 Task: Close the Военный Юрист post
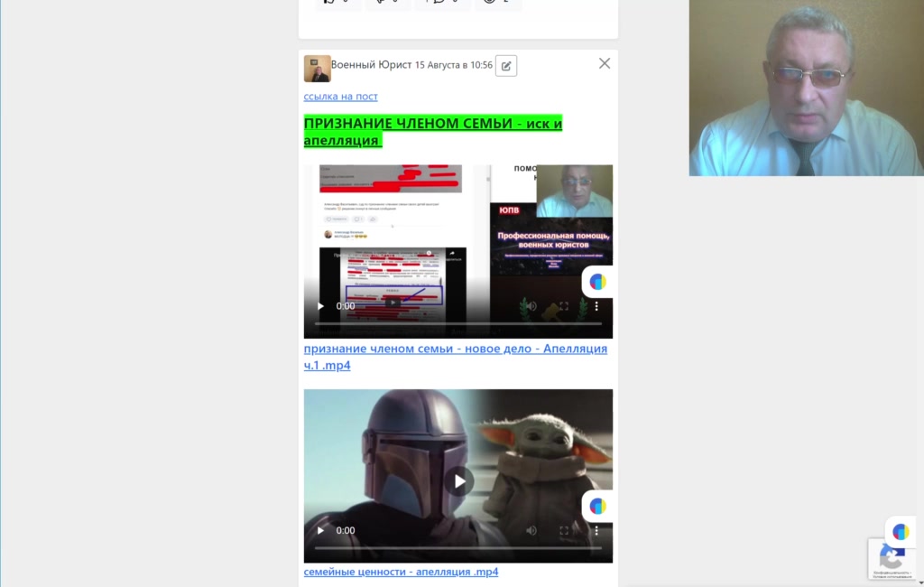(x=605, y=64)
